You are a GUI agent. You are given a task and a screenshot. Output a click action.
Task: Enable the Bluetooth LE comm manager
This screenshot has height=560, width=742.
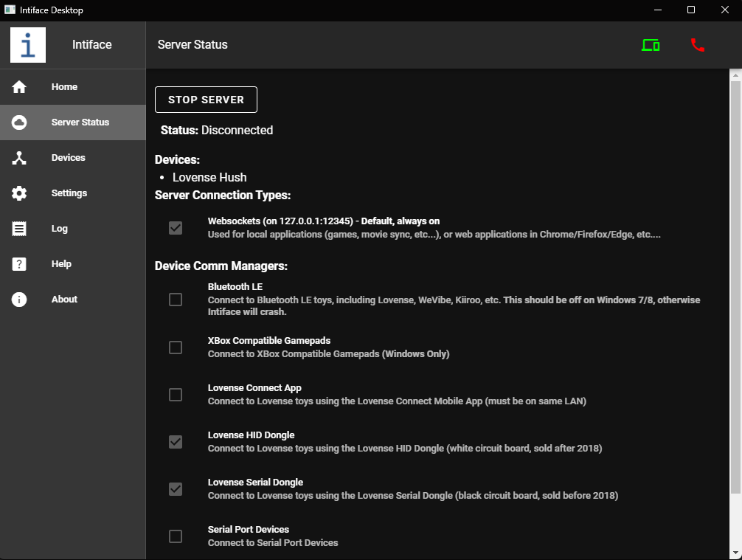[176, 300]
